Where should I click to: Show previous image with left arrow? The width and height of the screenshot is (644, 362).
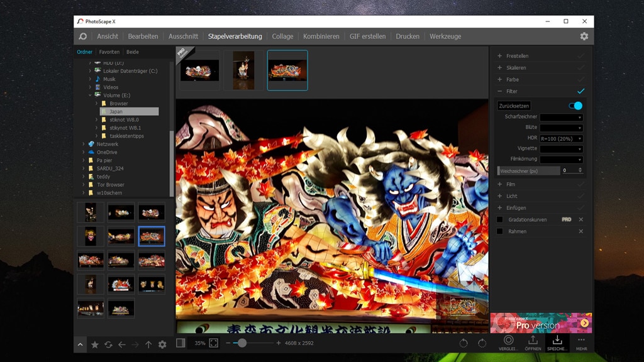179,199
